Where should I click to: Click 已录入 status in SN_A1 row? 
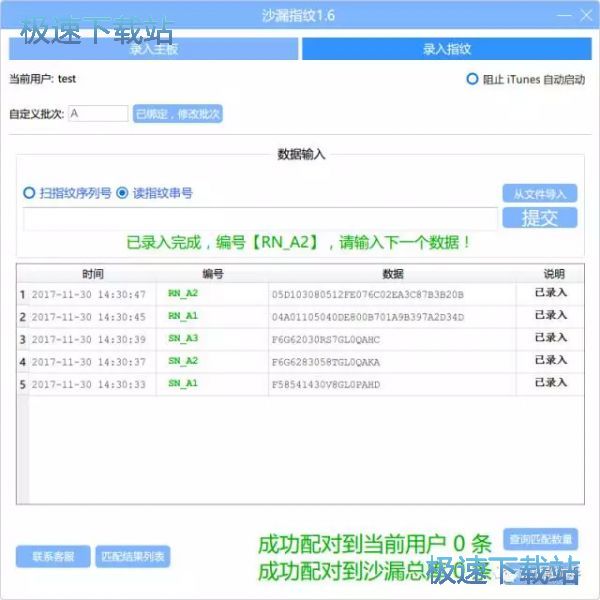pos(551,383)
